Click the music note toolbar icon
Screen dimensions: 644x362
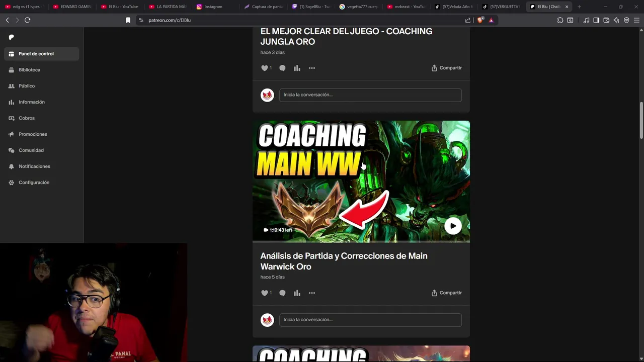tap(586, 20)
